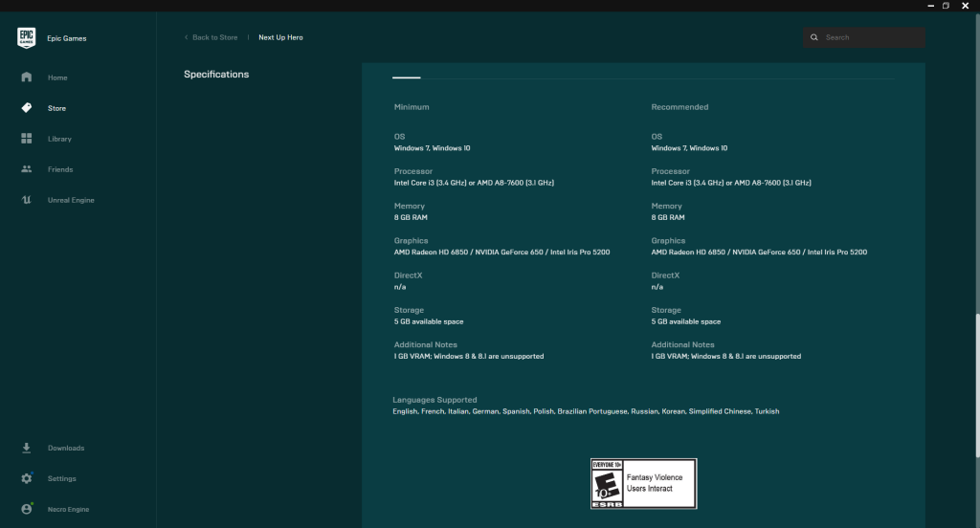Click recommended Additional Notes 1 GB VRAM text
This screenshot has height=528, width=980.
[726, 356]
